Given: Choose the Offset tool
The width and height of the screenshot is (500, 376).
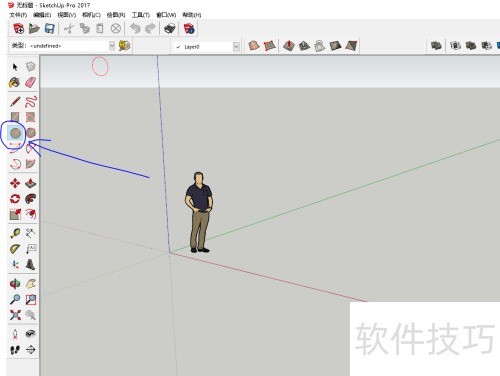Looking at the screenshot, I should [30, 214].
